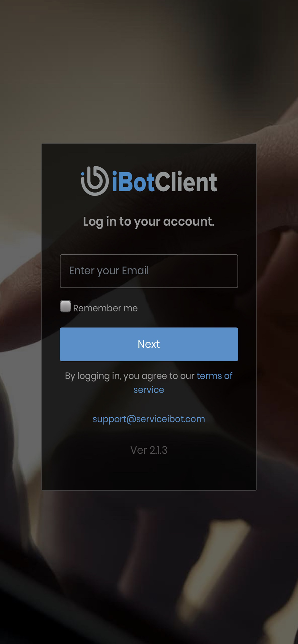This screenshot has height=644, width=298.
Task: Click the "Log in to your account." heading
Action: (x=149, y=222)
